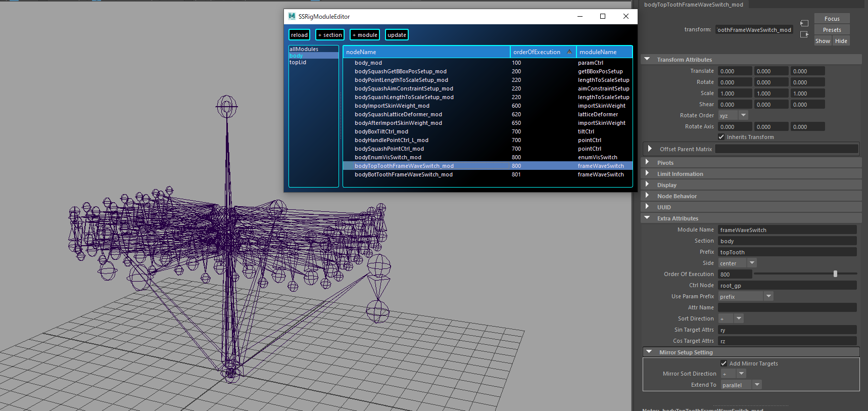Click the Order Of Execution slider handle
The width and height of the screenshot is (868, 411).
835,273
